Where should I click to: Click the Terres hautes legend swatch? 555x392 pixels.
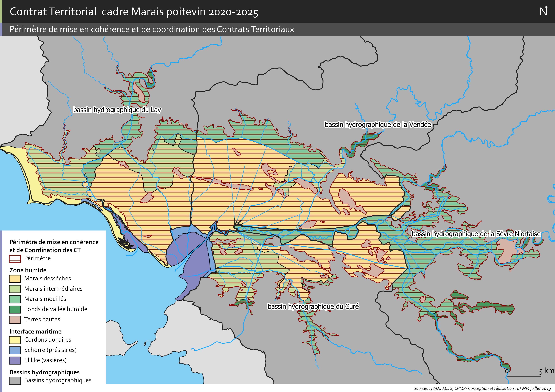pyautogui.click(x=15, y=320)
